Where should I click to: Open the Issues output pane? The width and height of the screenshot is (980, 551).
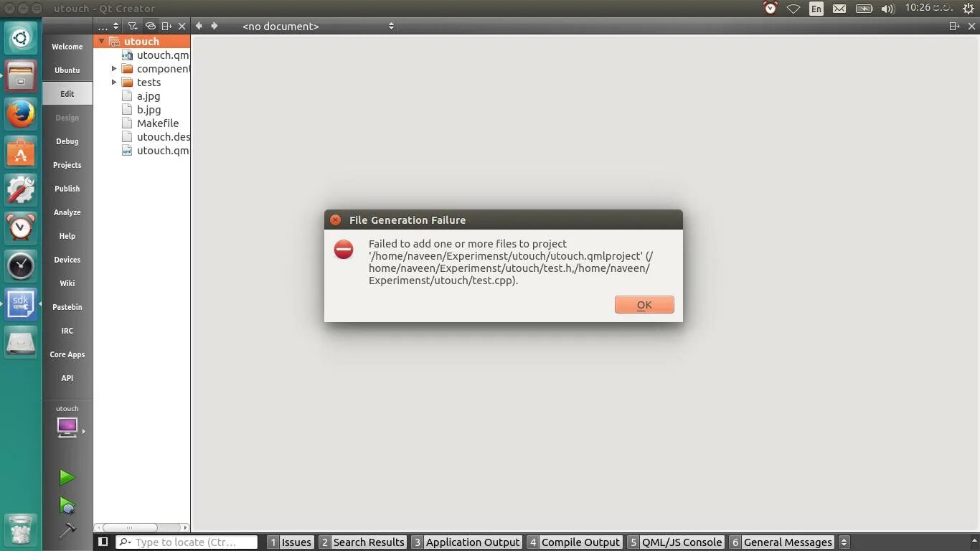[x=290, y=542]
